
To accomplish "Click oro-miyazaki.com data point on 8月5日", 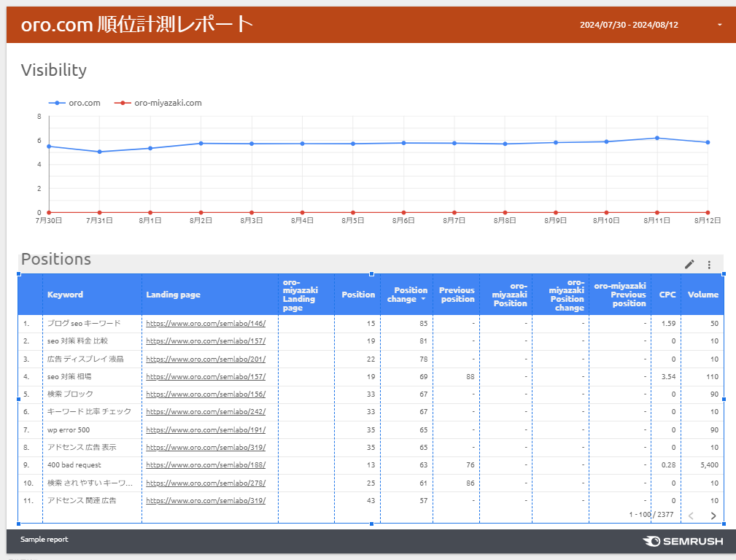I will 353,213.
